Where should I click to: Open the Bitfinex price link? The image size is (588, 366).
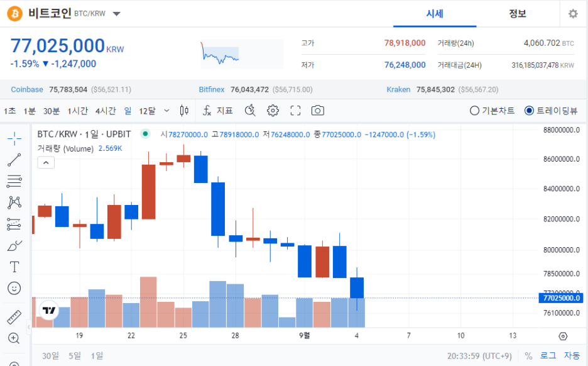click(x=212, y=89)
